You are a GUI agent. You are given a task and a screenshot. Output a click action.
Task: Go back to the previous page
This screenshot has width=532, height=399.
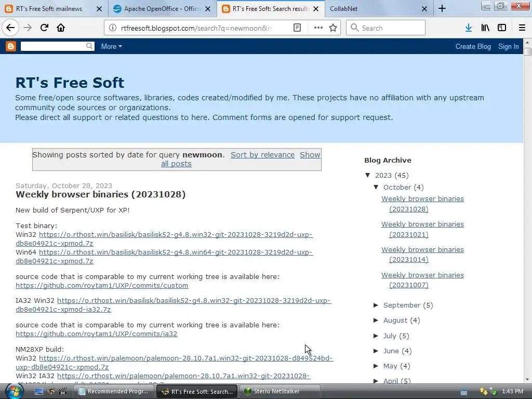point(10,28)
